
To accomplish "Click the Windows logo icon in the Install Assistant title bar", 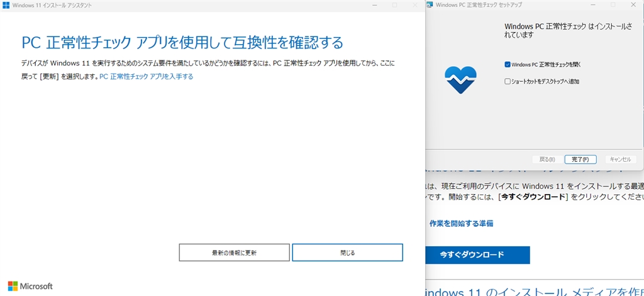I will tap(6, 5).
